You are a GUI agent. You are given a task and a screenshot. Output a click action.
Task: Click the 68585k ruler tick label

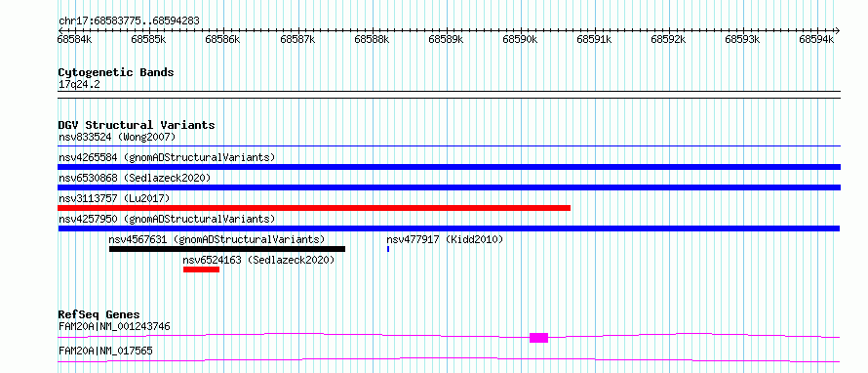(x=148, y=39)
